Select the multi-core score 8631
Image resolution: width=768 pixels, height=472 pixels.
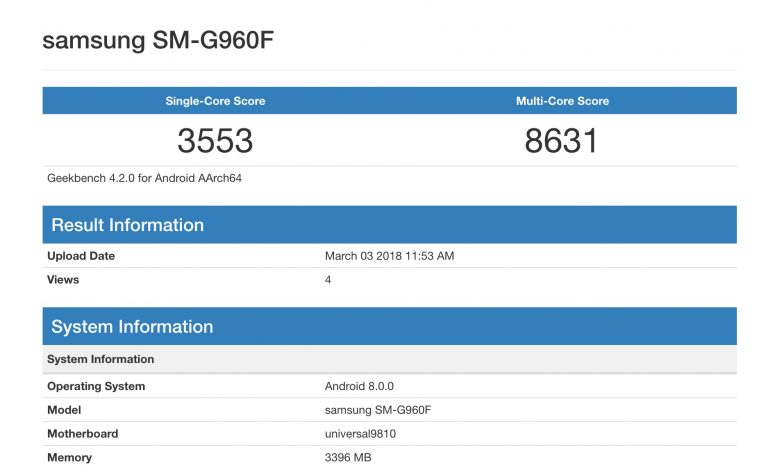(x=561, y=141)
